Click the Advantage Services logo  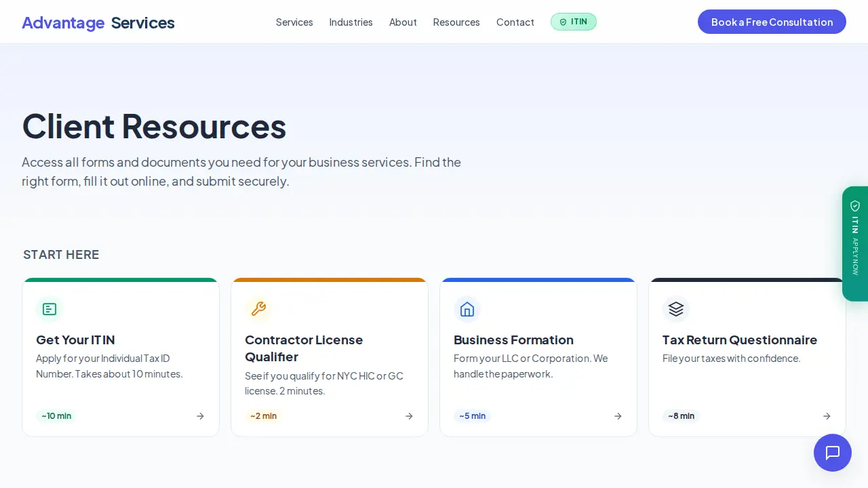[x=98, y=22]
